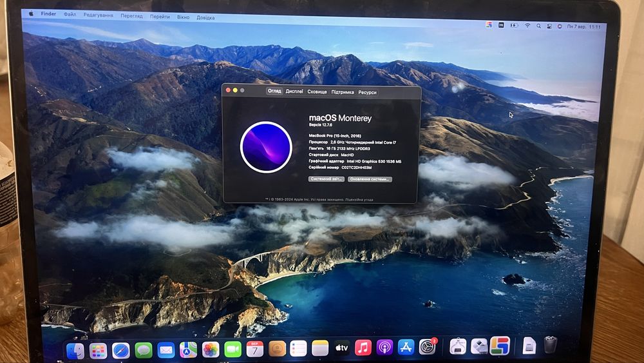Open Calendar showing date 7
644x363 pixels.
point(254,349)
